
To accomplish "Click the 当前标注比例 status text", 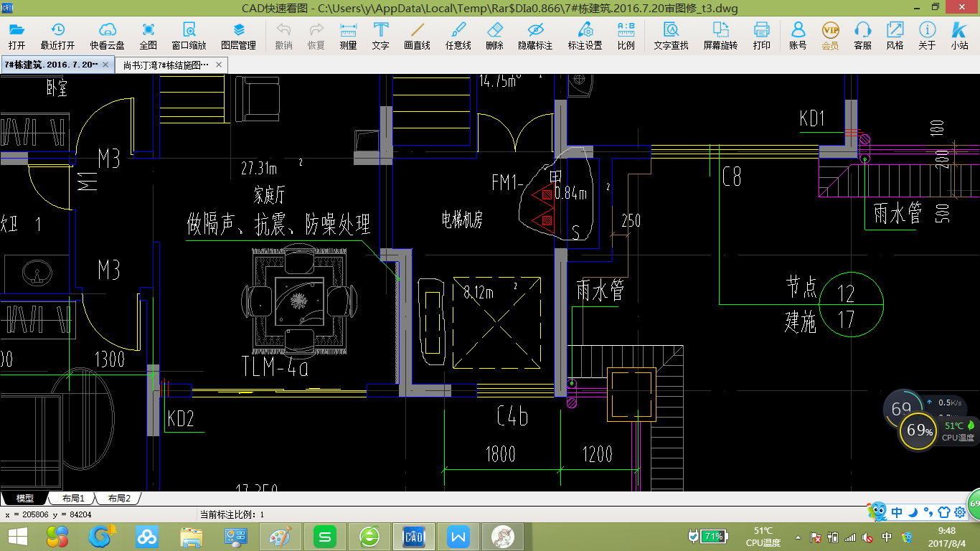I will pyautogui.click(x=232, y=514).
